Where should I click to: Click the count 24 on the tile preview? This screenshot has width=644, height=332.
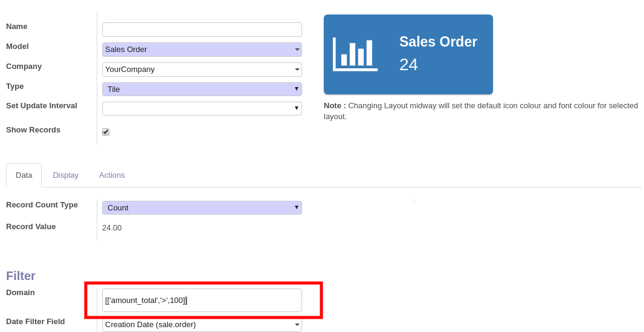click(408, 65)
